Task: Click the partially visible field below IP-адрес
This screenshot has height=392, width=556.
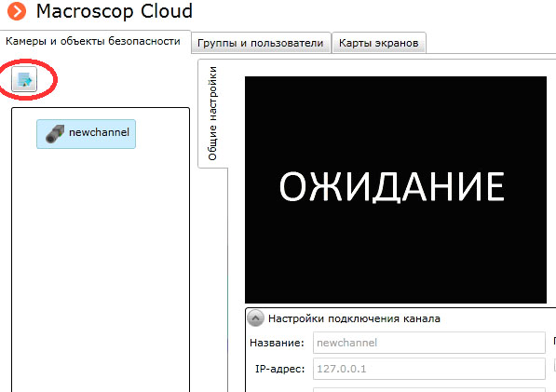Action: [x=429, y=389]
